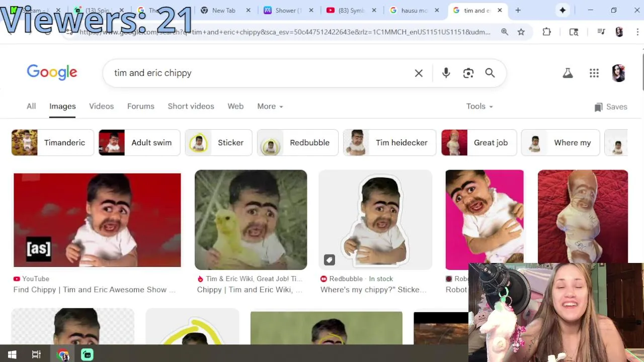Open Chippy red background [as] thumbnail
This screenshot has height=362, width=644.
[x=97, y=220]
